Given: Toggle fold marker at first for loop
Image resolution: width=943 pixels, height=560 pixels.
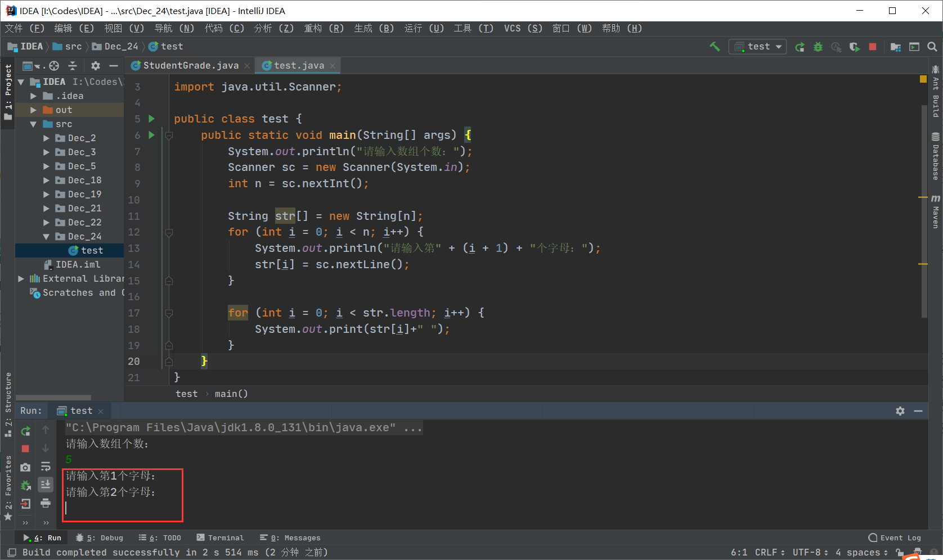Looking at the screenshot, I should 169,232.
